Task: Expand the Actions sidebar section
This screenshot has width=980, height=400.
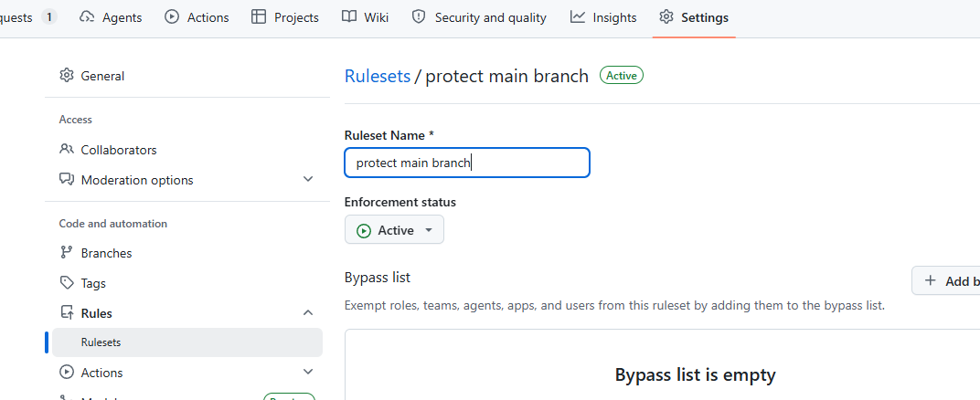Action: tap(307, 372)
